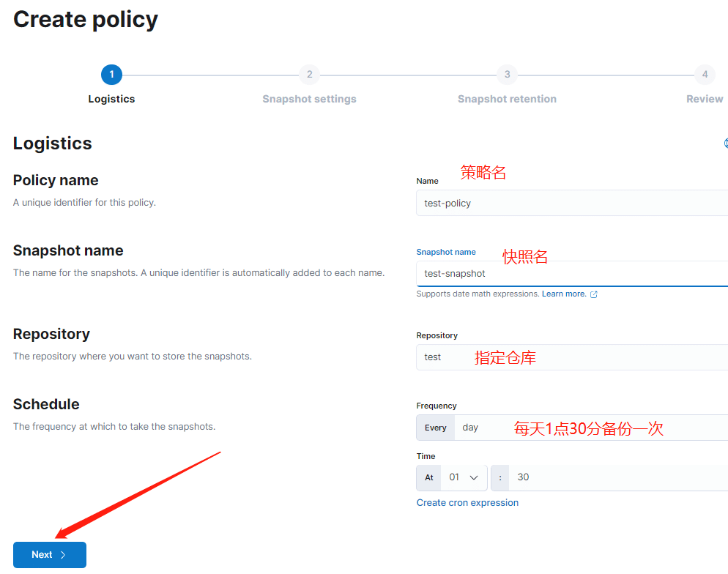This screenshot has width=728, height=574.
Task: Click the At prefix label in Time
Action: point(429,477)
